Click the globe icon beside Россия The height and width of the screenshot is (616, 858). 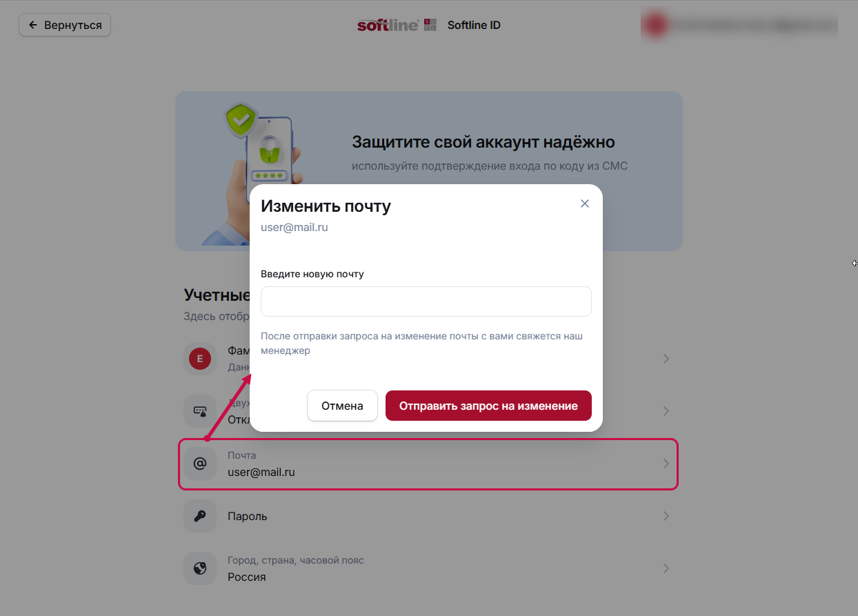(200, 568)
